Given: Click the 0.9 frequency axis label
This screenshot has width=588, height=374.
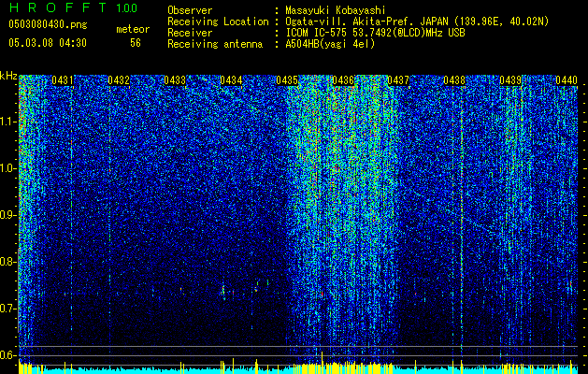Looking at the screenshot, I should click(7, 215).
